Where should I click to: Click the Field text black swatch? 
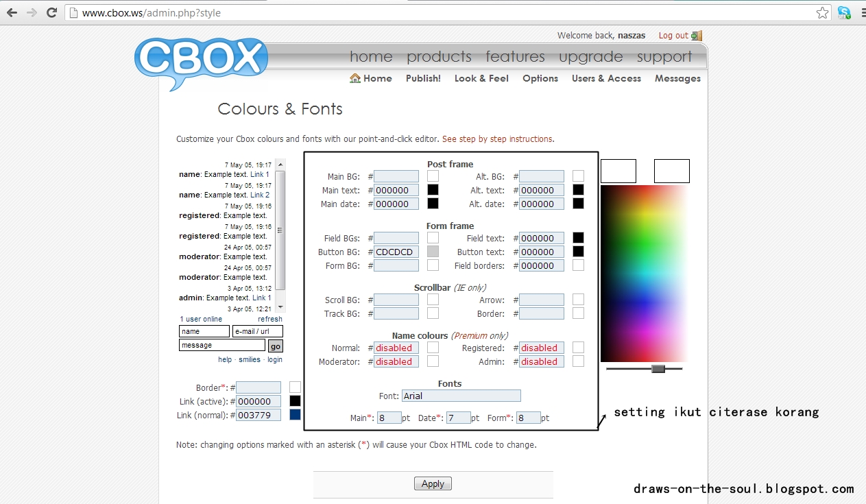[578, 238]
